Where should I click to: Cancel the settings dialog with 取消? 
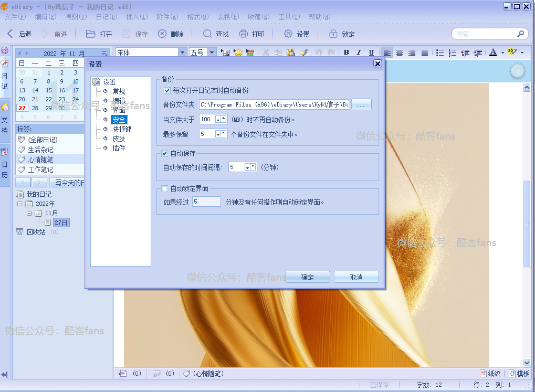tap(356, 277)
